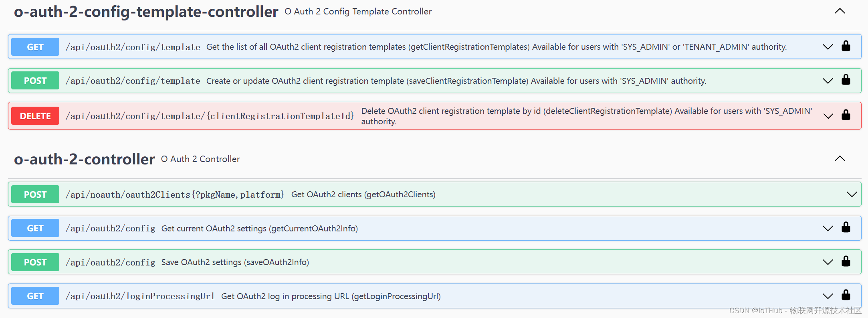Click 'O Auth 2 Controller' description text
The width and height of the screenshot is (868, 318).
[200, 159]
